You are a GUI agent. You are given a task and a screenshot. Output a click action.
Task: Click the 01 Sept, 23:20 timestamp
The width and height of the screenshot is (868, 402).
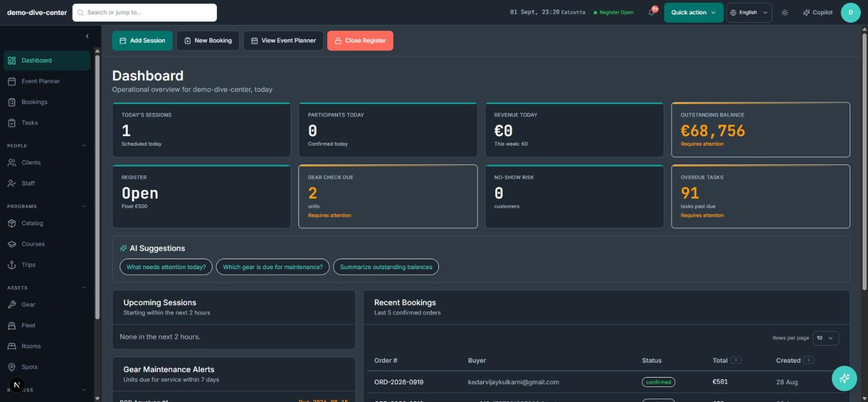tap(534, 12)
